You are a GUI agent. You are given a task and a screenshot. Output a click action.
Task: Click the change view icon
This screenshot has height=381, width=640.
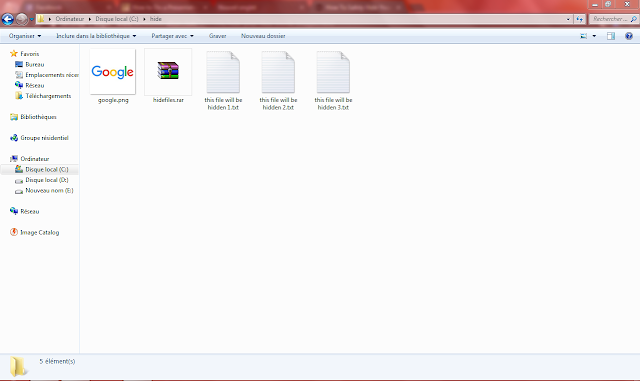[584, 36]
